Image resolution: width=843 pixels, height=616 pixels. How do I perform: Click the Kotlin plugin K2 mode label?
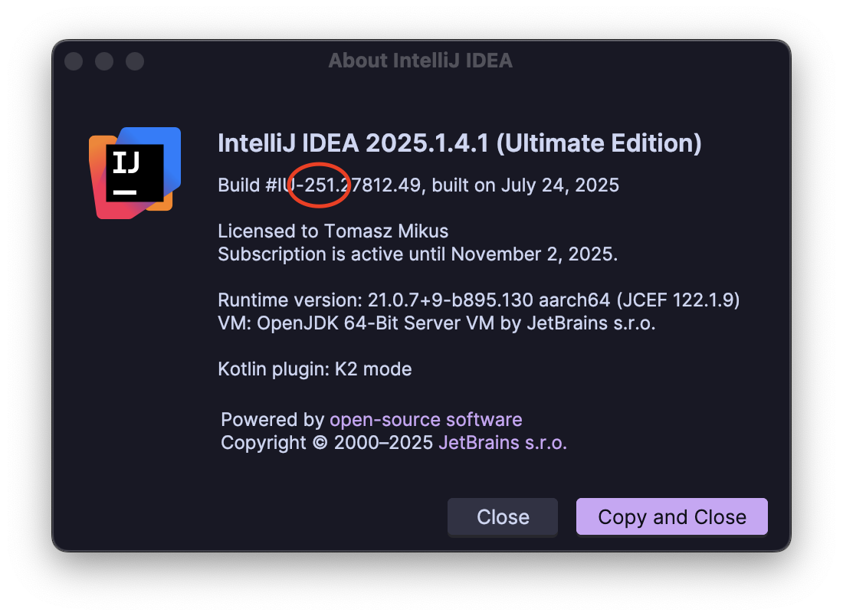314,369
